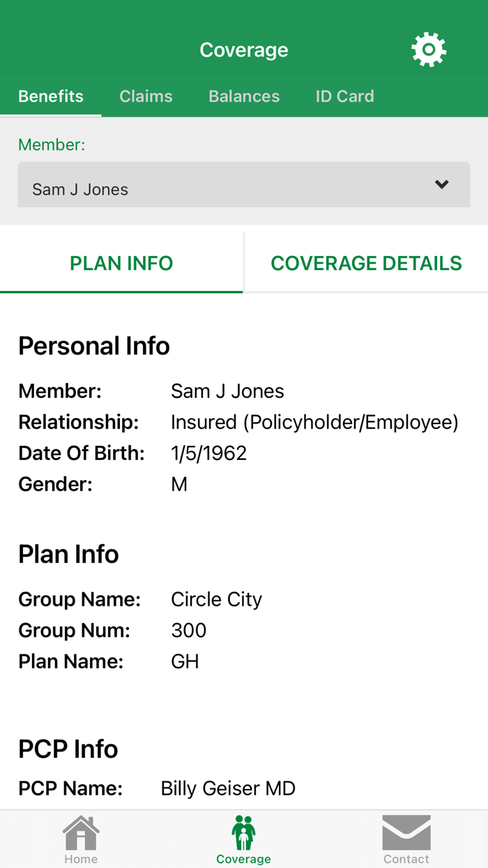Select the Benefits tab
488x868 pixels.
tap(51, 96)
